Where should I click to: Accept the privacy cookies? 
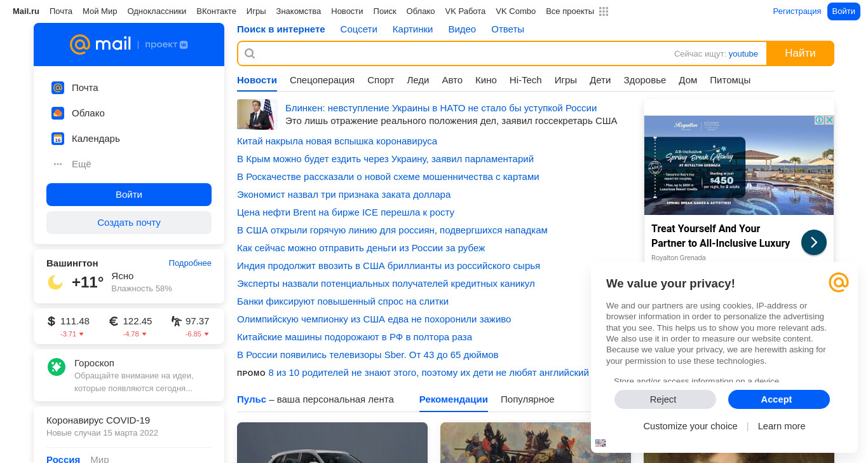tap(779, 399)
